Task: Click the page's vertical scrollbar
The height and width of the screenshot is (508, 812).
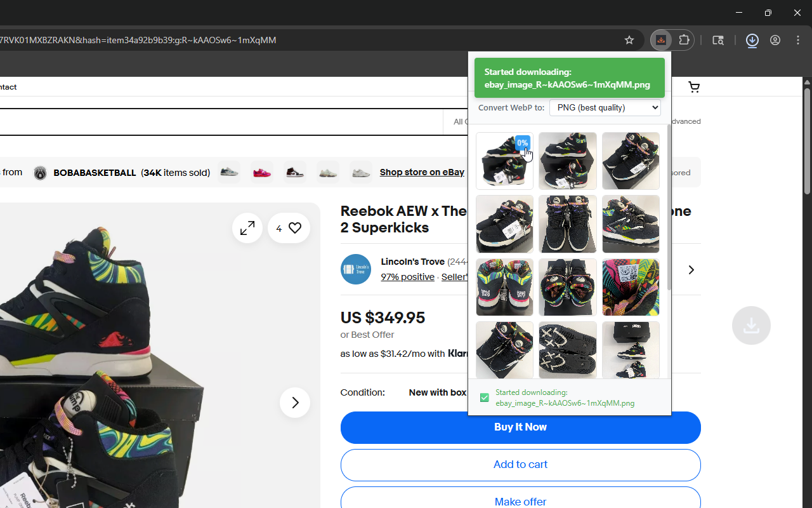Action: [x=807, y=141]
